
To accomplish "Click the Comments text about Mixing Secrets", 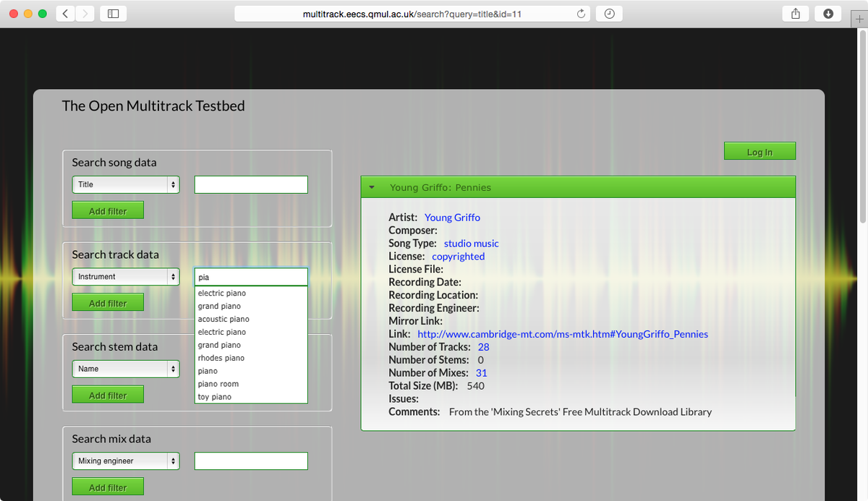I will click(580, 412).
